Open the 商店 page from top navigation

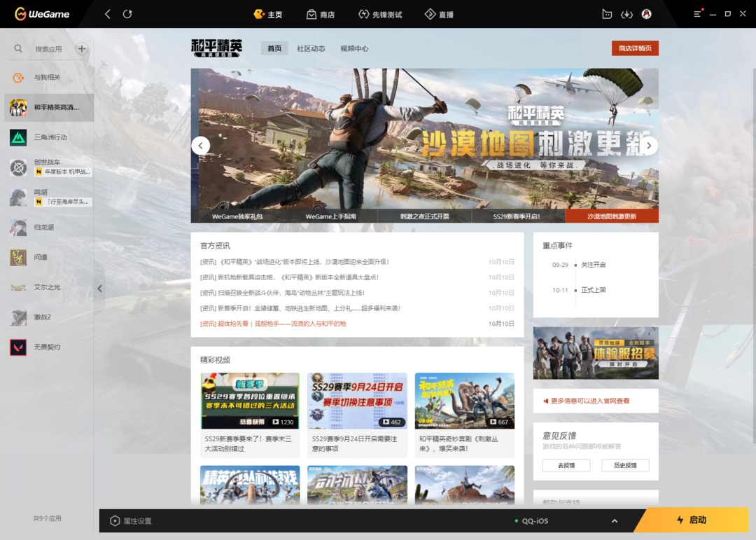tap(321, 14)
